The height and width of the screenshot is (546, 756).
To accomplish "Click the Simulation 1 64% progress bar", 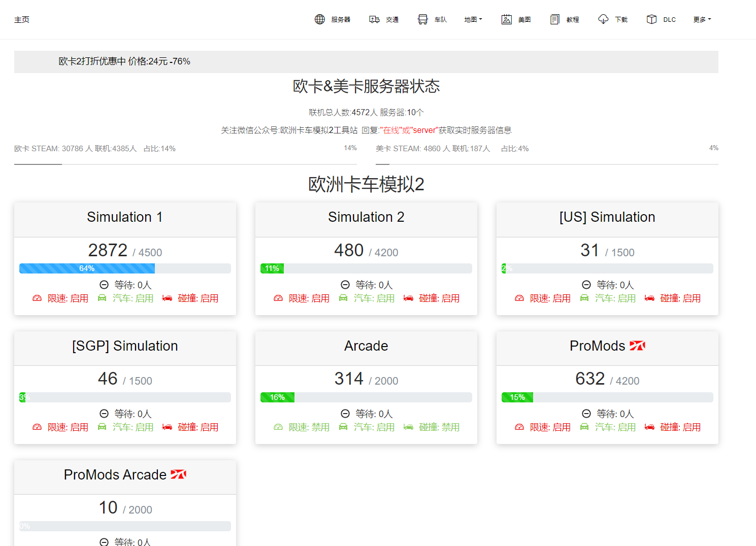I will pos(125,268).
